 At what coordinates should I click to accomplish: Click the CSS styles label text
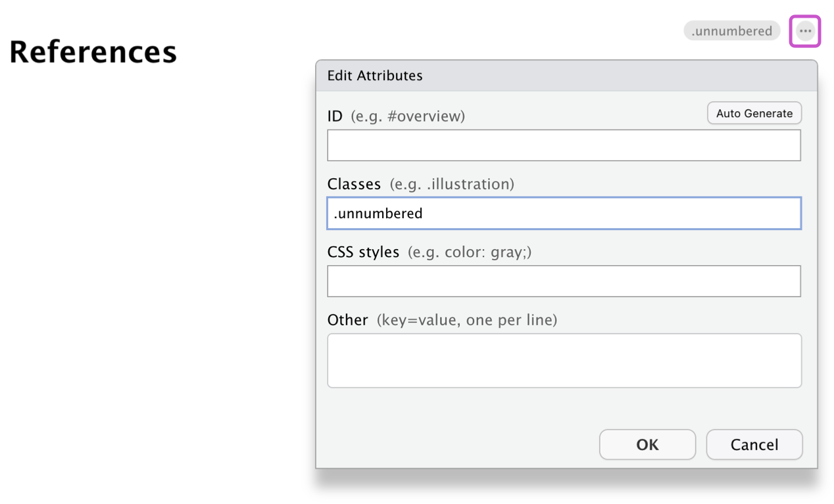(x=363, y=252)
